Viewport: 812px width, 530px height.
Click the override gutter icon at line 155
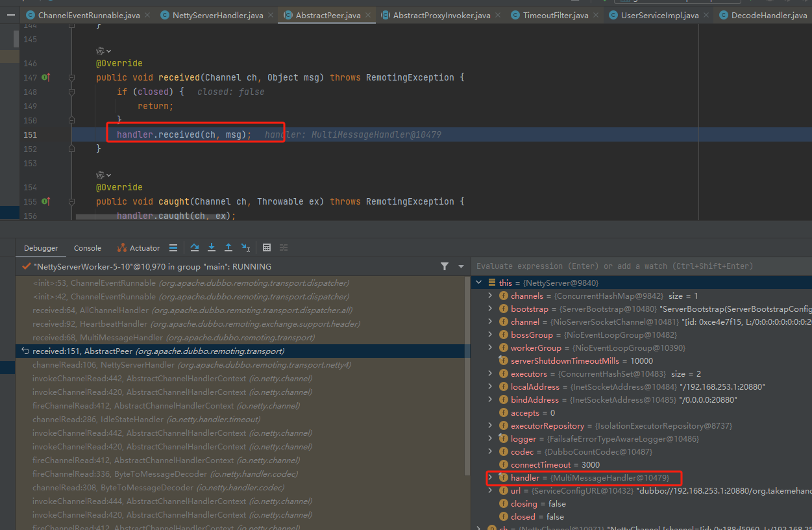[x=45, y=201]
